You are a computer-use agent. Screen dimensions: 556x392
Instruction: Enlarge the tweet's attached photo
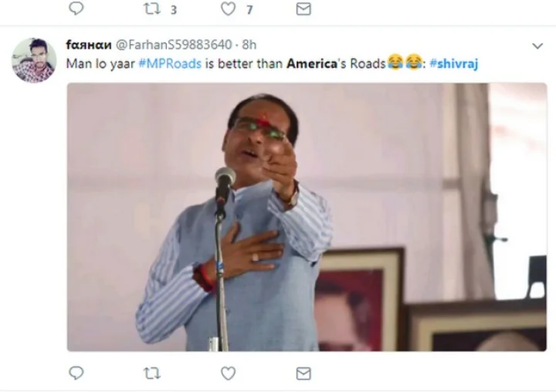coord(306,216)
